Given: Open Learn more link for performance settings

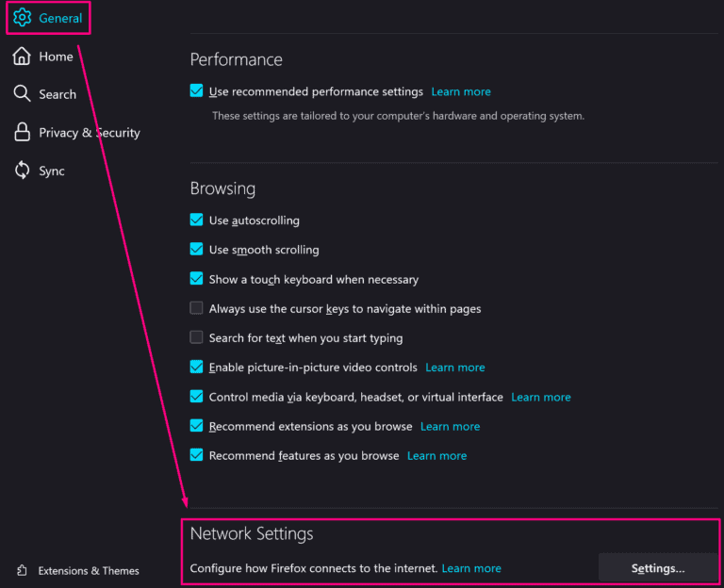Looking at the screenshot, I should coord(461,91).
